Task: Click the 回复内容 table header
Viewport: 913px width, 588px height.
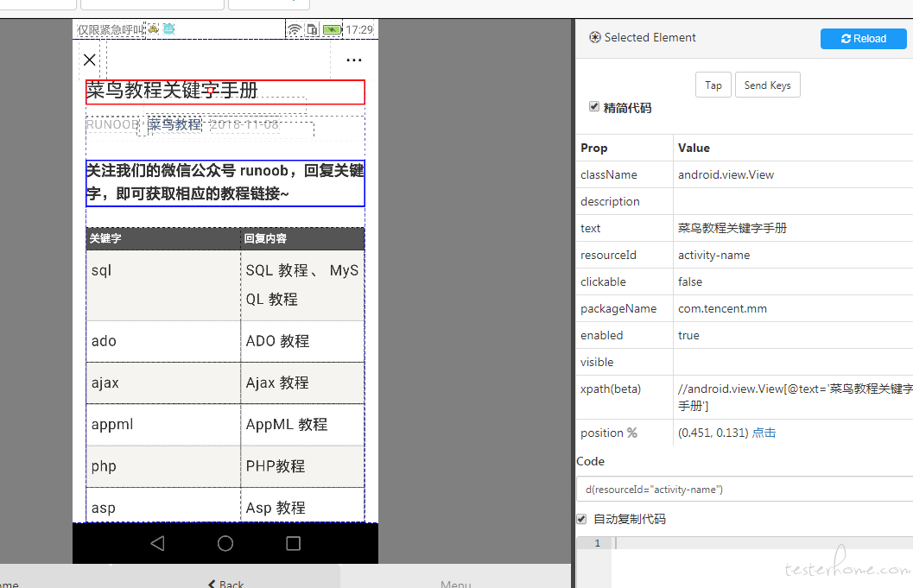Action: pos(303,238)
